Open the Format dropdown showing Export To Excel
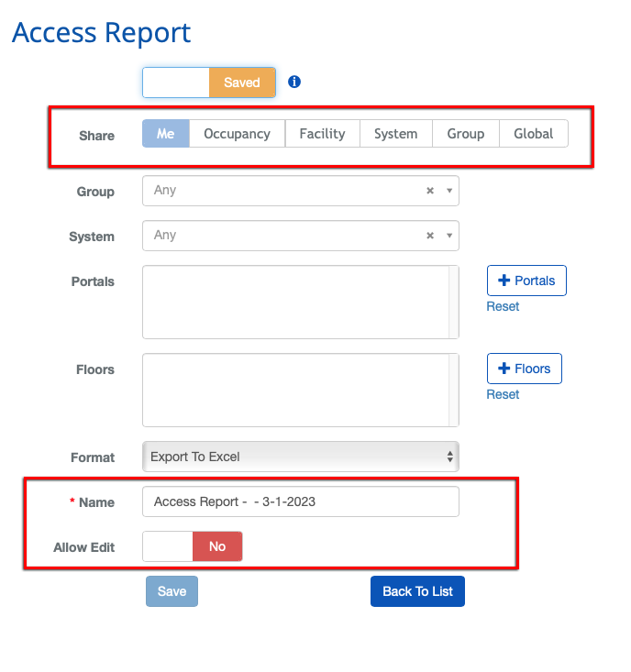The height and width of the screenshot is (672, 631). pyautogui.click(x=300, y=456)
